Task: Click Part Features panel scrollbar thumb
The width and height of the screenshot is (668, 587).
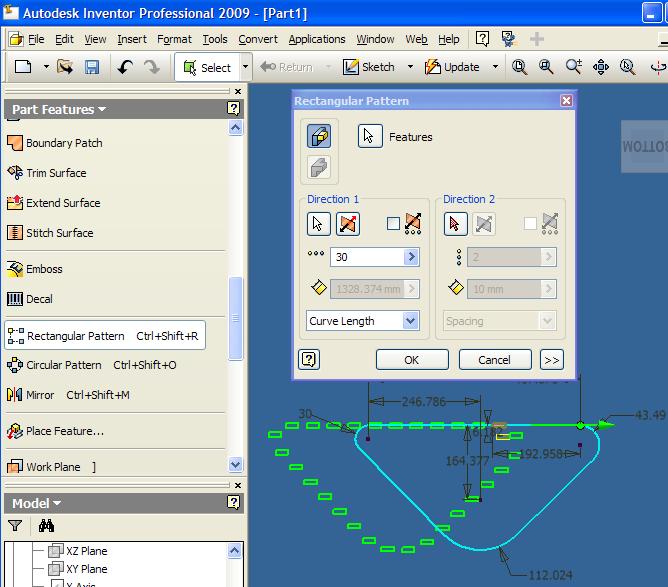Action: tap(235, 318)
